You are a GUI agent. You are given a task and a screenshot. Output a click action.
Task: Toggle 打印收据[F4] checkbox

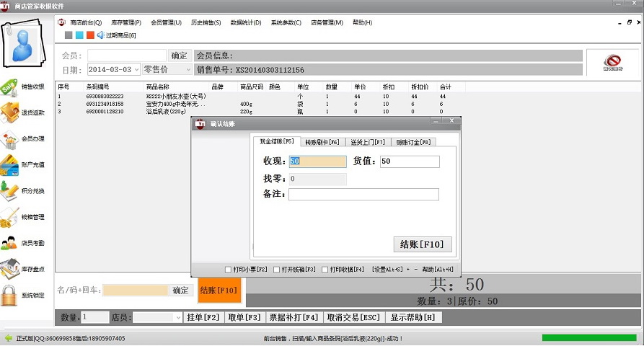coord(325,270)
